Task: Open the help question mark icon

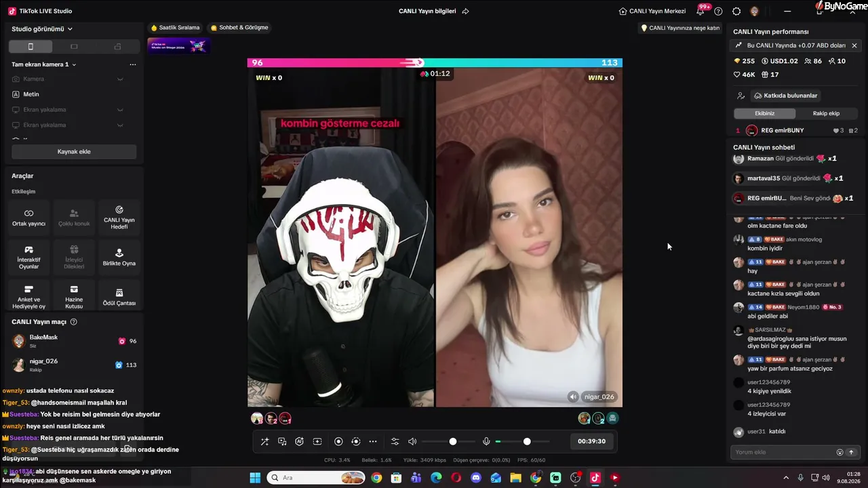Action: pyautogui.click(x=719, y=12)
